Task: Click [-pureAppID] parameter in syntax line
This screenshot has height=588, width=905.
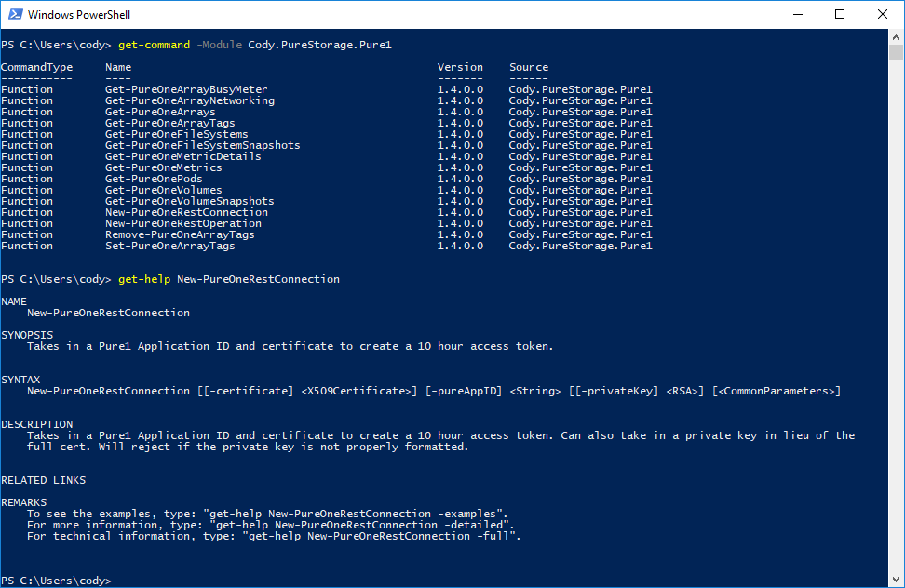Action: (463, 391)
